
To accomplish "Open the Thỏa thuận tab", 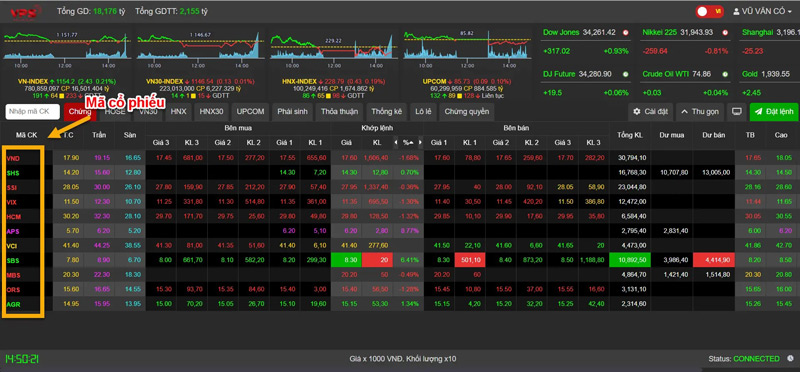I will pyautogui.click(x=339, y=112).
